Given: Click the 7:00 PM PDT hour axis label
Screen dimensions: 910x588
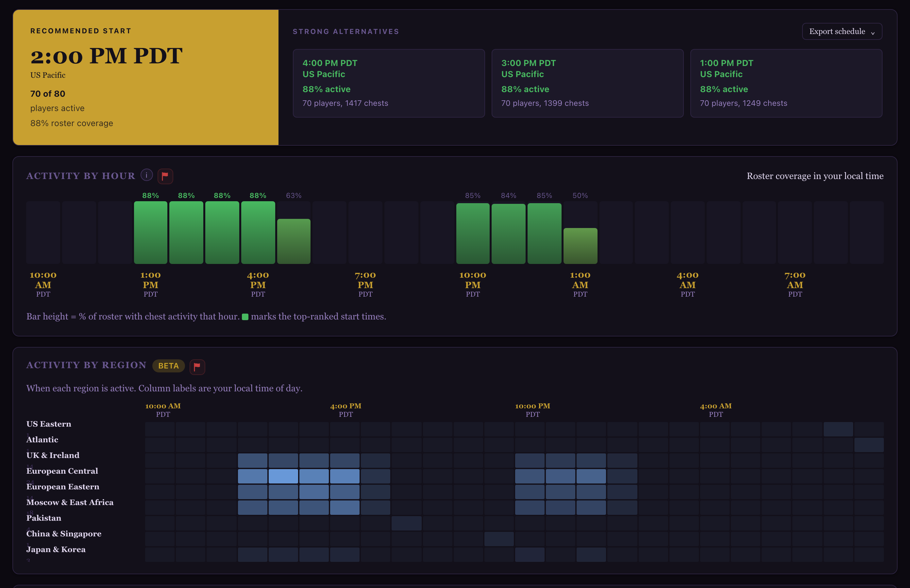Looking at the screenshot, I should click(x=365, y=284).
